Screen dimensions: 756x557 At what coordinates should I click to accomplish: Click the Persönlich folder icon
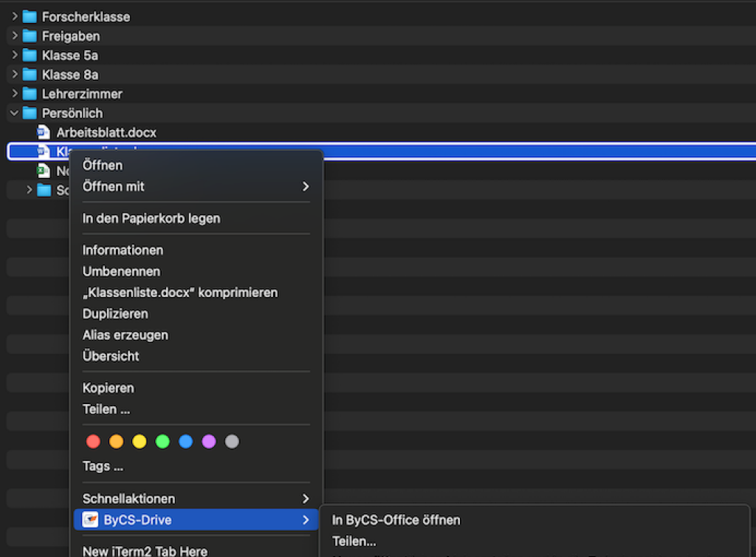coord(31,113)
